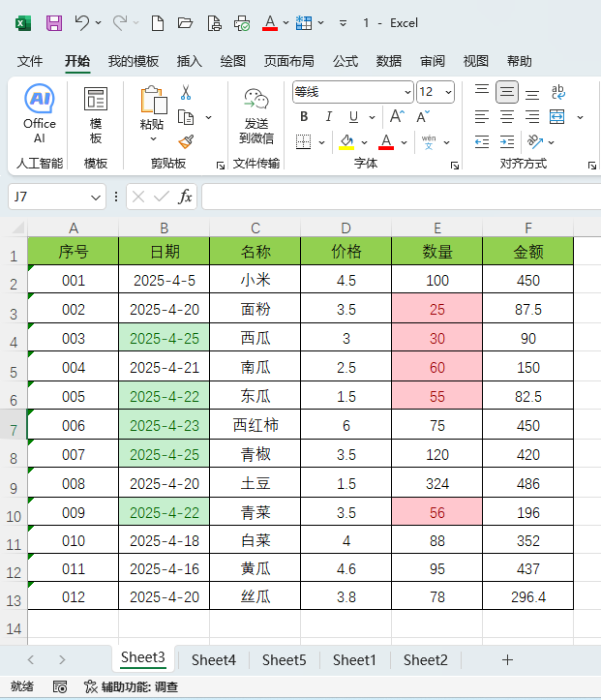Toggle align text right
601x700 pixels.
click(x=532, y=116)
